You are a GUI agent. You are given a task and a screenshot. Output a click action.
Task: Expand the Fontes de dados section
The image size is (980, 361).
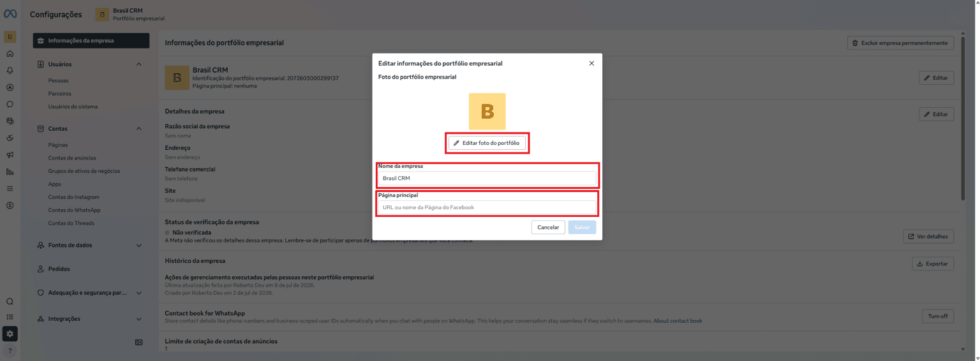point(139,245)
